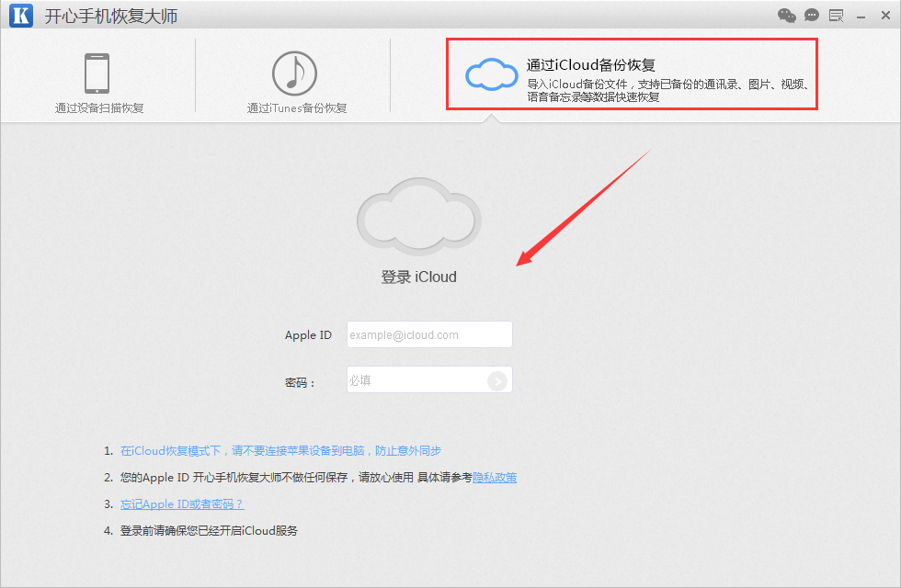Open the feedback speech bubble icon
Image resolution: width=901 pixels, height=588 pixels.
click(x=812, y=16)
